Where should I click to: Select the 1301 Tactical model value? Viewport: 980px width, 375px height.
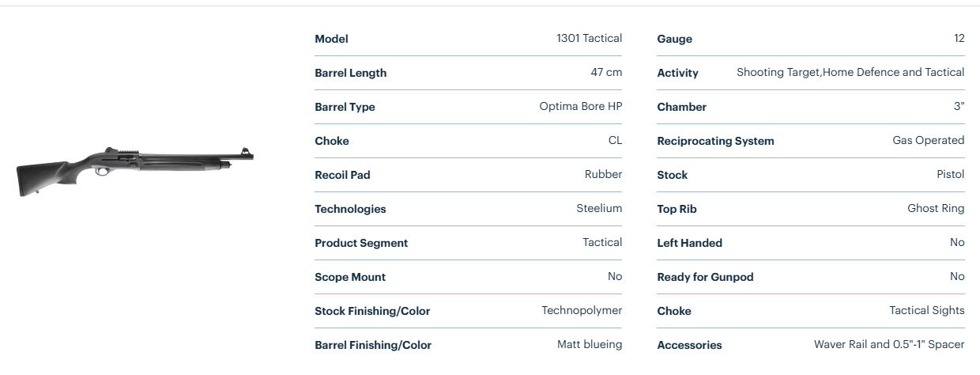(x=589, y=38)
